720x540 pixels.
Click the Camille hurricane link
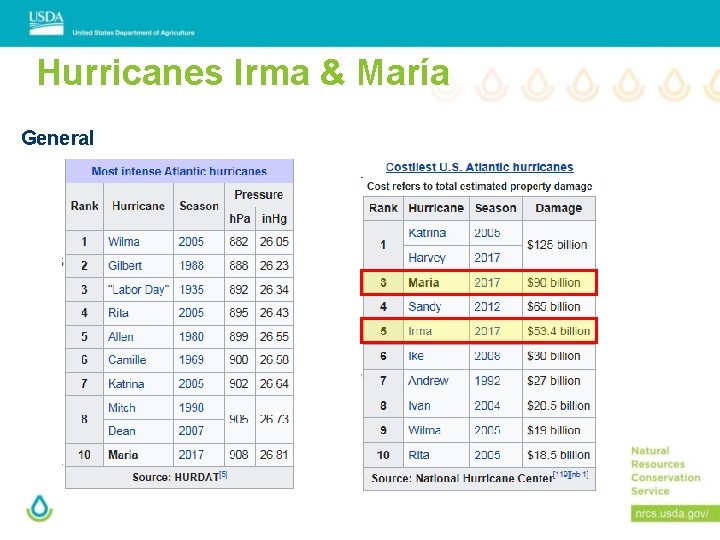click(127, 360)
